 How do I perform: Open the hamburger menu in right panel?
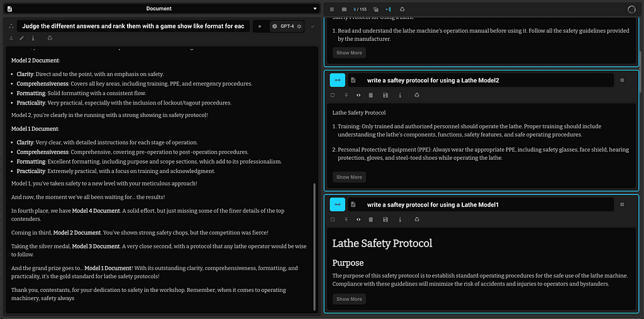tap(332, 9)
